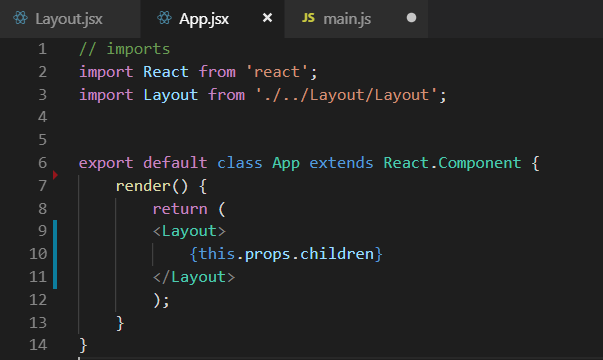603x360 pixels.
Task: Click line number 1 in the gutter
Action: pos(42,49)
